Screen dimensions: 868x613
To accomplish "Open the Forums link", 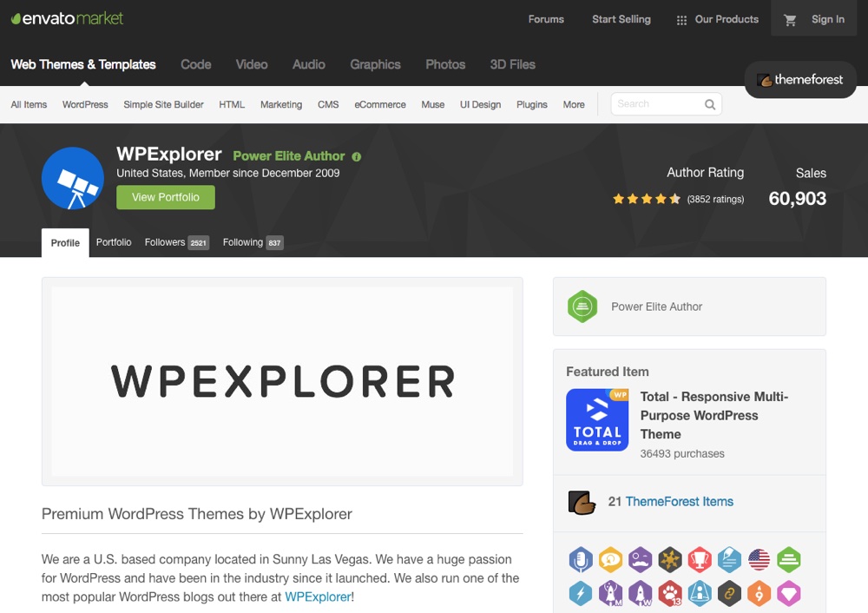I will 546,19.
